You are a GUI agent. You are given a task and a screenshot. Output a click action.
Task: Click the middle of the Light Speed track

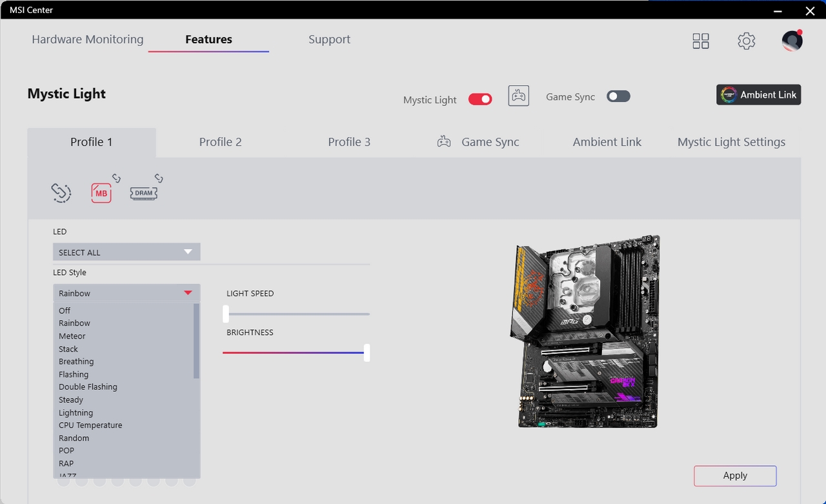point(296,314)
